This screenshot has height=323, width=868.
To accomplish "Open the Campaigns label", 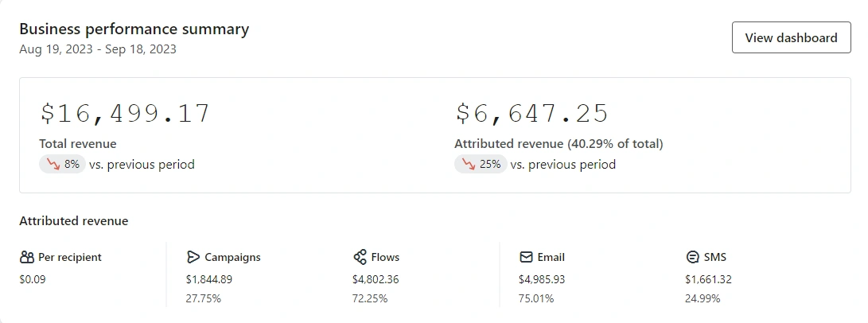I will pos(232,257).
